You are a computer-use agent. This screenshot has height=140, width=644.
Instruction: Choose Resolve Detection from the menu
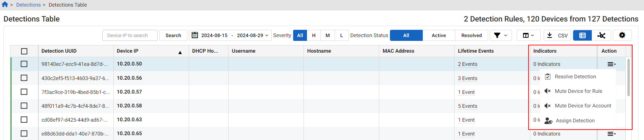(x=575, y=77)
